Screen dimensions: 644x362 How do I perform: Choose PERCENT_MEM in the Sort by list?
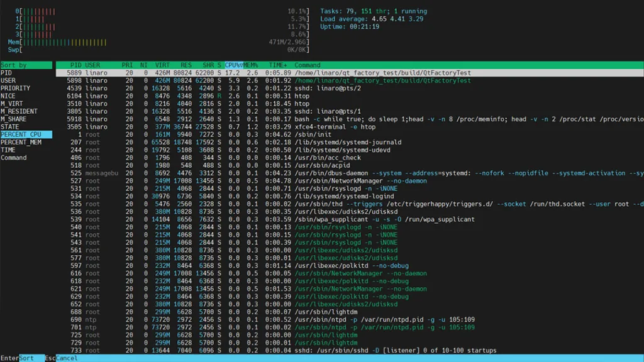(26, 143)
